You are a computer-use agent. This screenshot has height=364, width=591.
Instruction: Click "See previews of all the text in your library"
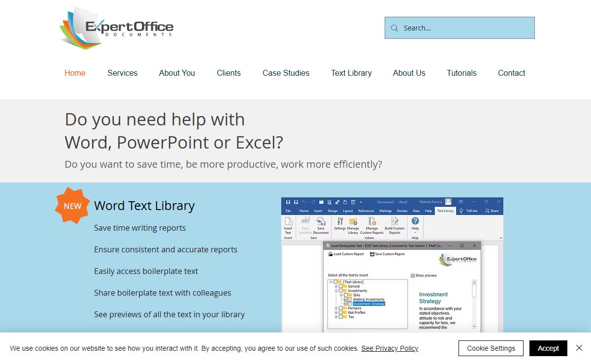tap(169, 314)
